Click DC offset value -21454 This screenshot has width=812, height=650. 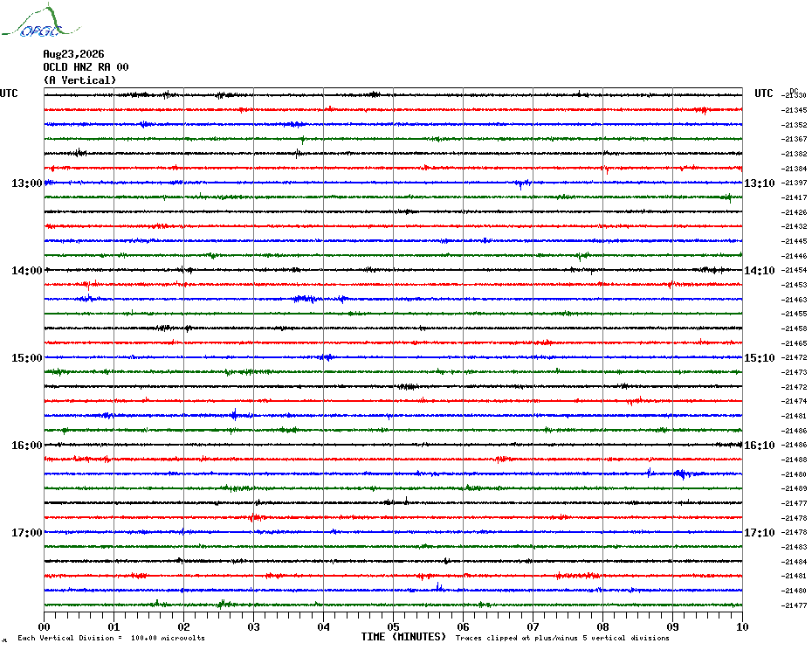coord(794,270)
